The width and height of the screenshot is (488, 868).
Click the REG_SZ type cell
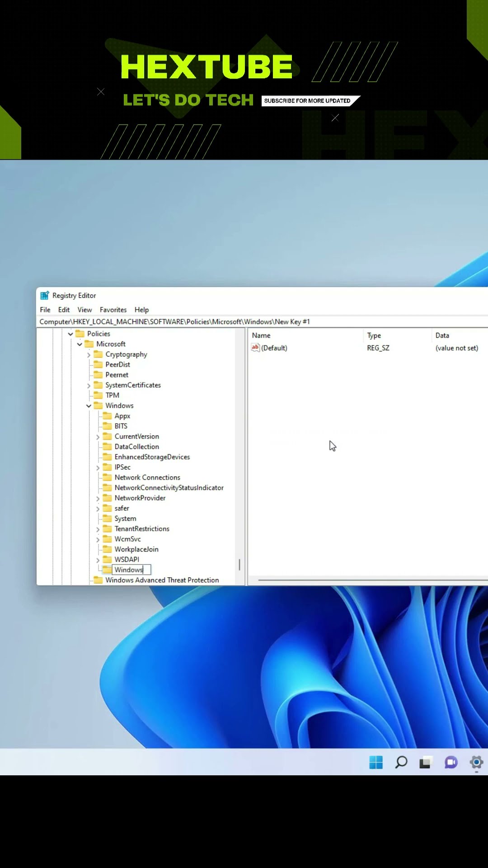378,348
